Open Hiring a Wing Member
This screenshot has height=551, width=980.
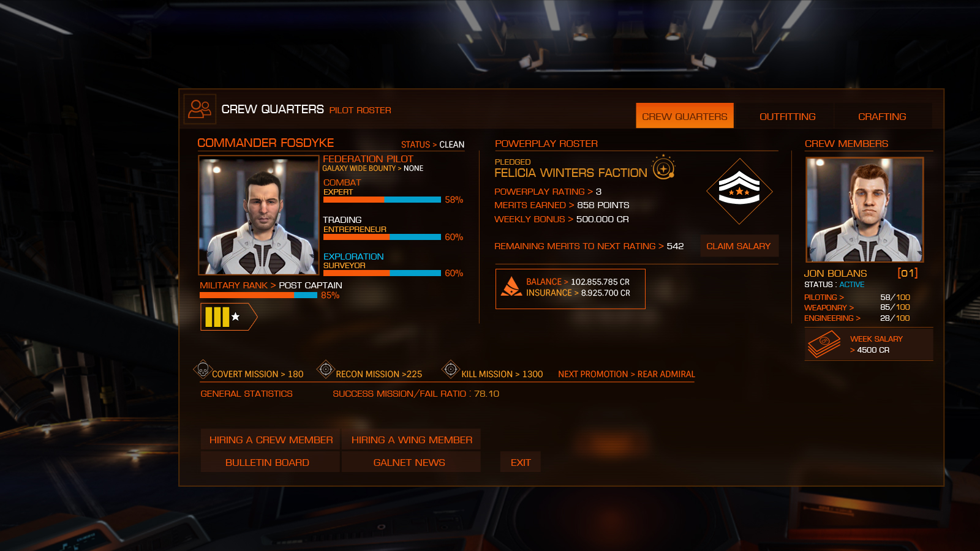pyautogui.click(x=412, y=440)
